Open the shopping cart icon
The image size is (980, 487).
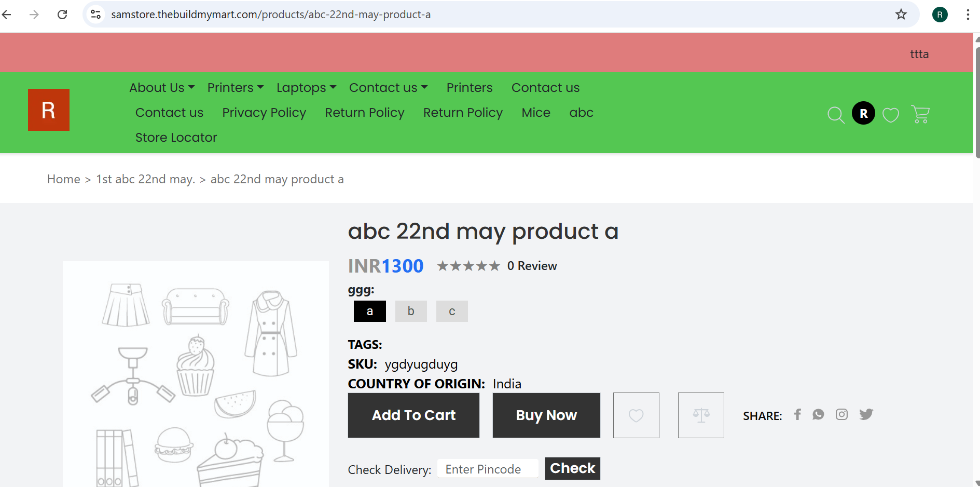(x=920, y=114)
